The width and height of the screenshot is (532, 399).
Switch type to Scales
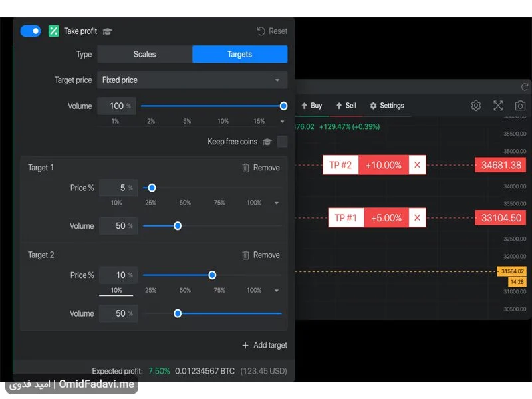pyautogui.click(x=144, y=55)
